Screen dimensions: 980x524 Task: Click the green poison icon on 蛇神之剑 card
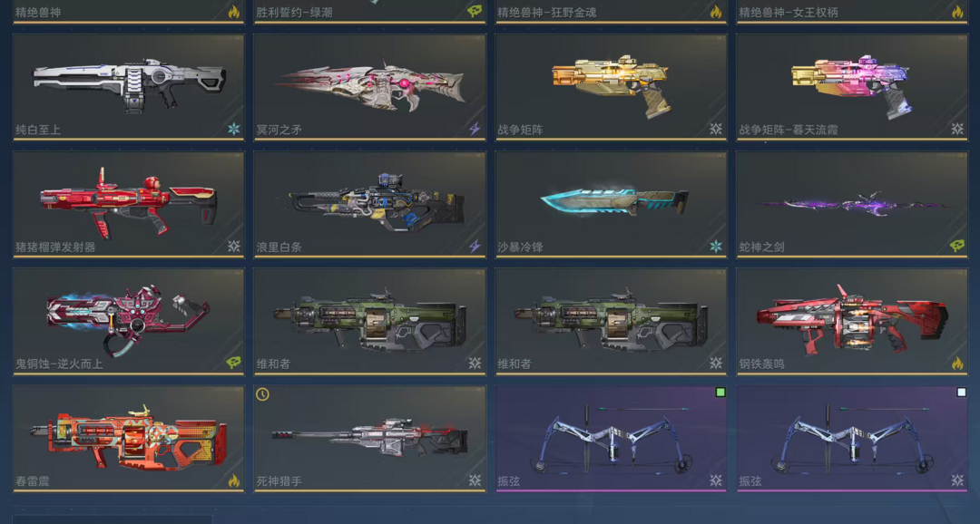(957, 246)
